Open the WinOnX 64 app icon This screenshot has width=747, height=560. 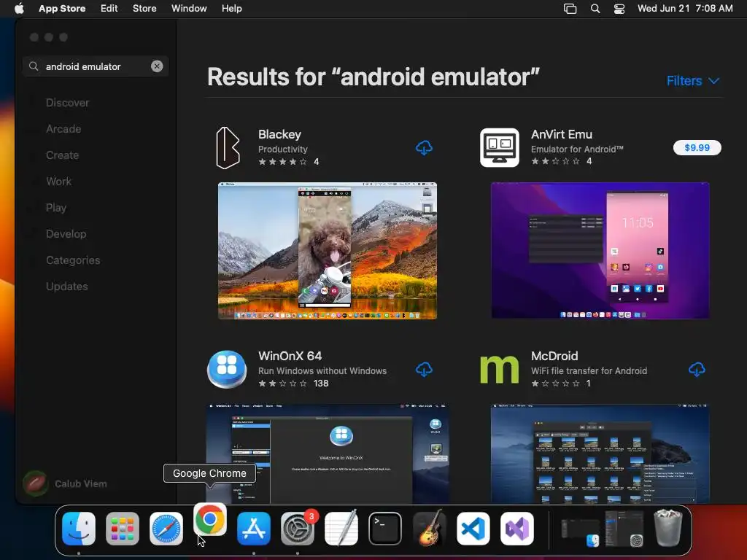click(x=227, y=370)
